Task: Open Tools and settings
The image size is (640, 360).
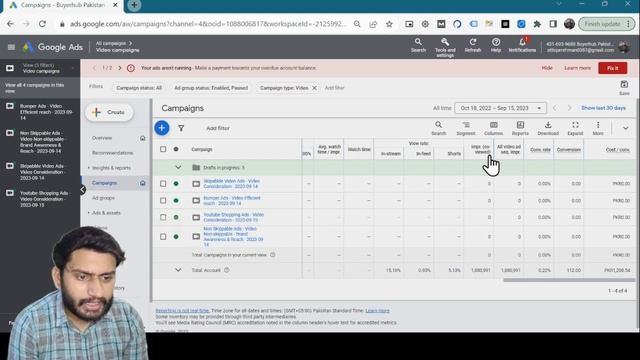Action: point(445,47)
